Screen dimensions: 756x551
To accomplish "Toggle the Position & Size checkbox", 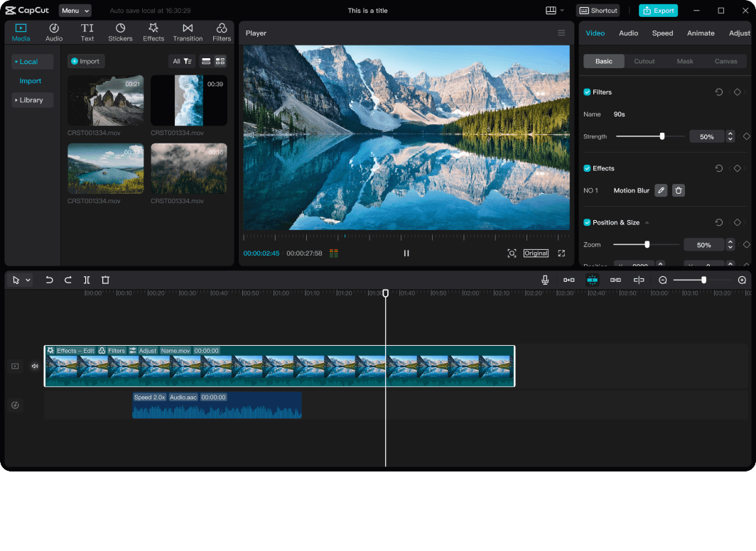I will 587,222.
